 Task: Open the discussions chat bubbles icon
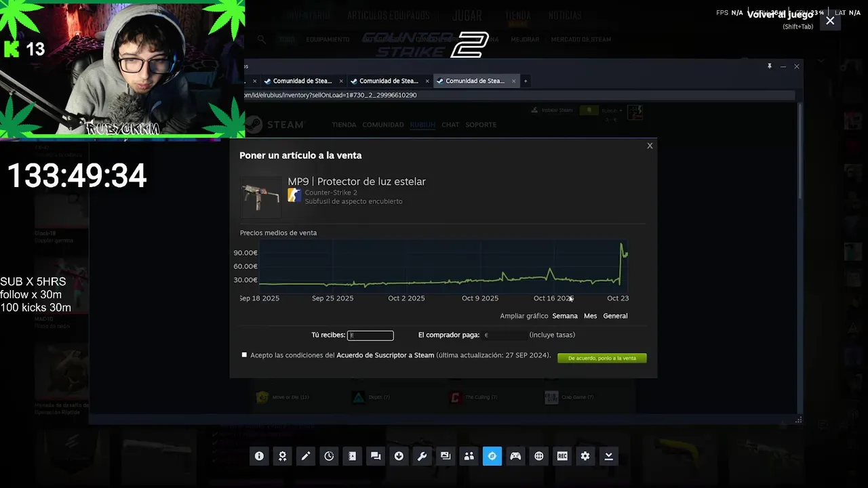point(376,456)
